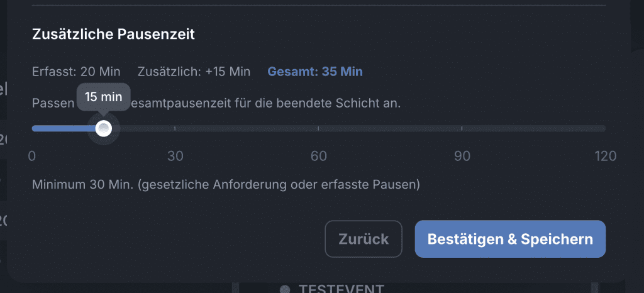Click the "Zusätzliche Pausenzeit" heading

113,35
